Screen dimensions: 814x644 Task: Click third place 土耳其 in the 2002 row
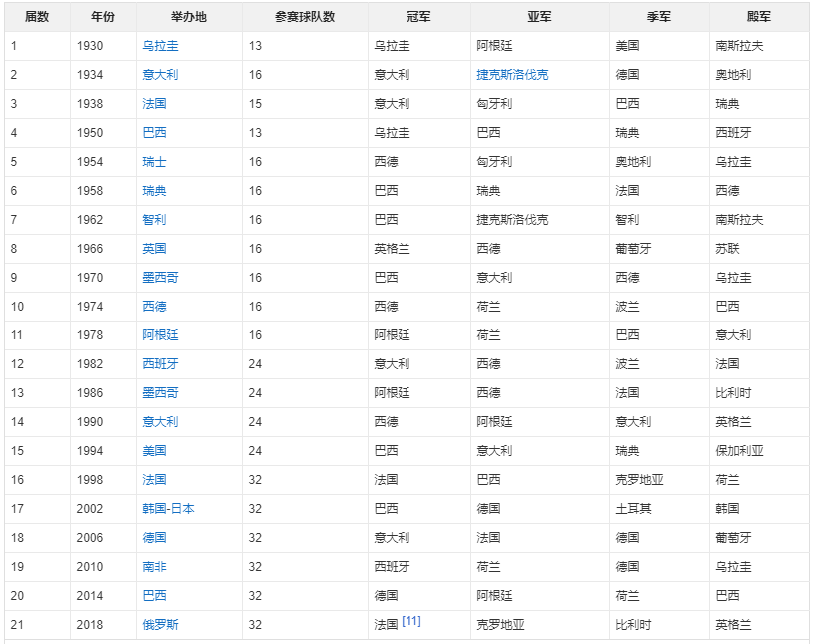[x=634, y=509]
